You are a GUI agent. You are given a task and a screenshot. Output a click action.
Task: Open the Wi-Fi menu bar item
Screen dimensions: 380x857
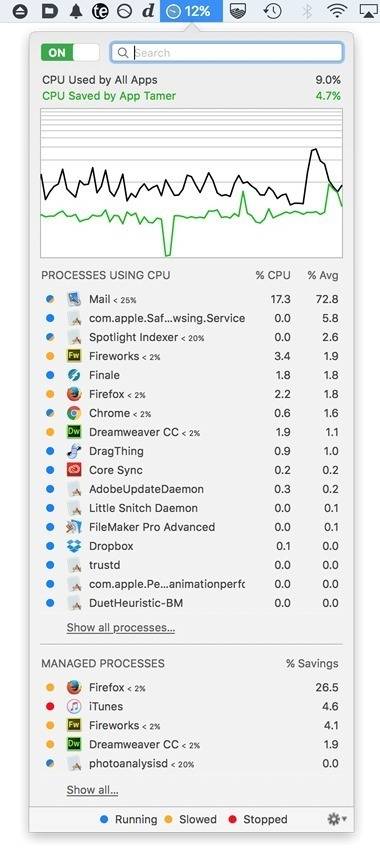coord(338,10)
